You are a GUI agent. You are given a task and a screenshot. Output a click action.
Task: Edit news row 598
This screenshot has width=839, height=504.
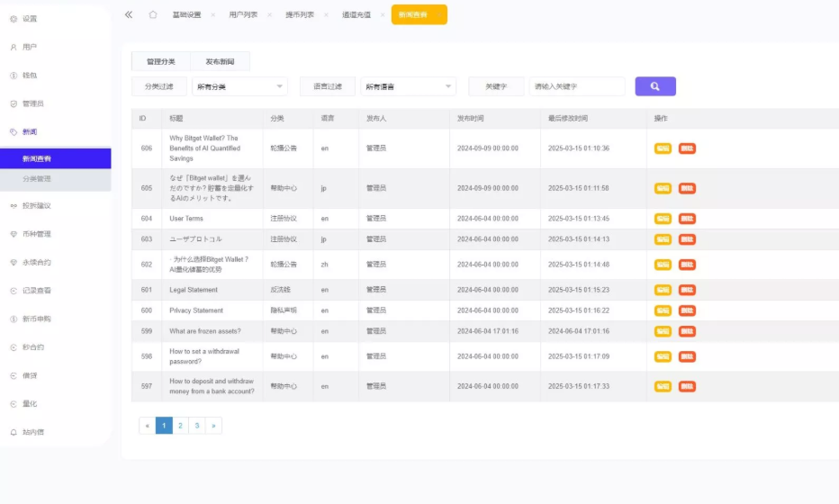pyautogui.click(x=663, y=356)
